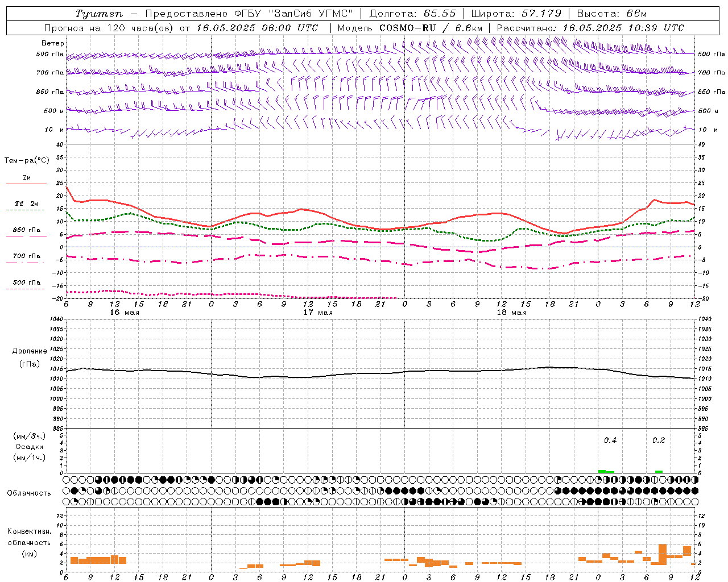Click the "(мм/3ч.)" precipitation unit label
Screen dimensions: 728x582
point(29,436)
